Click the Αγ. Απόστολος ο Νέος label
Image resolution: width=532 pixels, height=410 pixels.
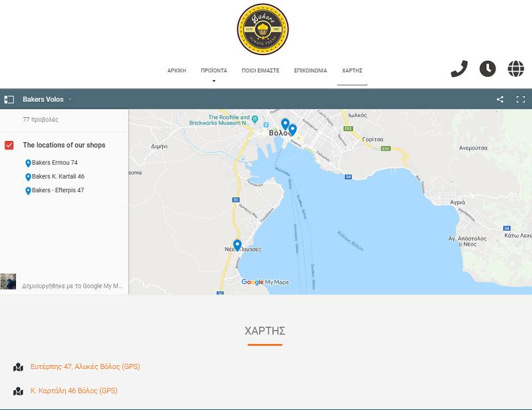(467, 241)
